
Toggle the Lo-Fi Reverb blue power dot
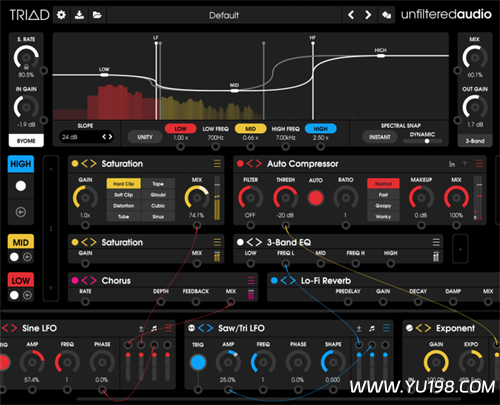[274, 280]
